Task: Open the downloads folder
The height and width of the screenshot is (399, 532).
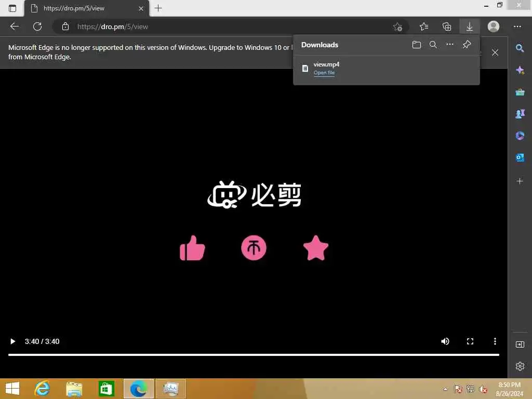Action: click(x=417, y=45)
